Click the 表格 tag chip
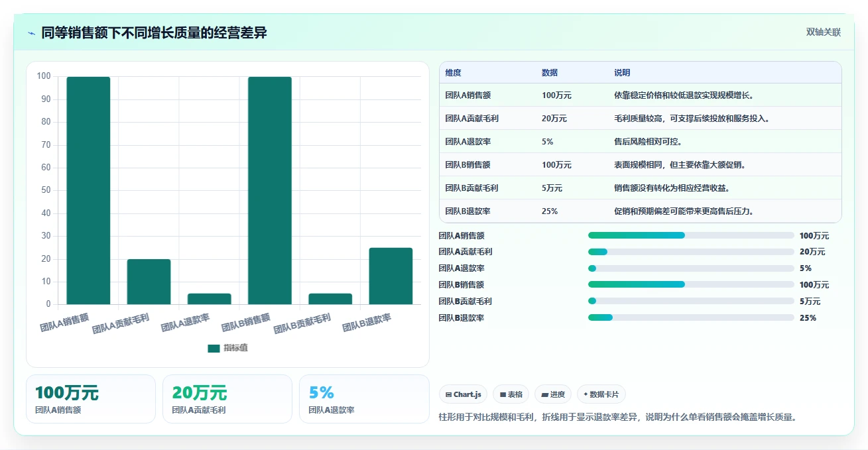The height and width of the screenshot is (450, 868). point(511,394)
